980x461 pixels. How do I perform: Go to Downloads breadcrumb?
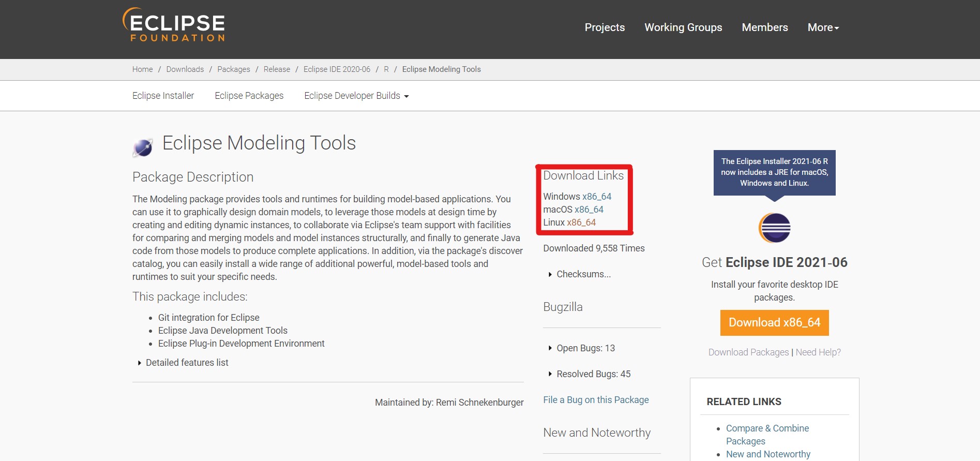tap(185, 69)
